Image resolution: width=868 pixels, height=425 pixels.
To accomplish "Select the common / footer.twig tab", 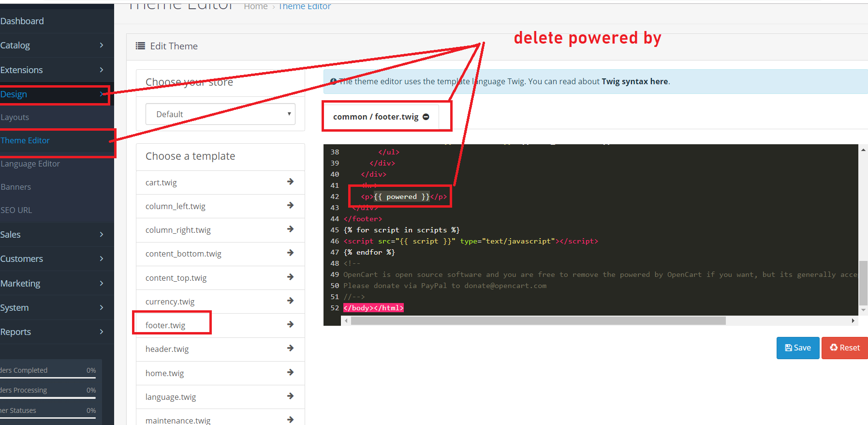I will pyautogui.click(x=375, y=117).
